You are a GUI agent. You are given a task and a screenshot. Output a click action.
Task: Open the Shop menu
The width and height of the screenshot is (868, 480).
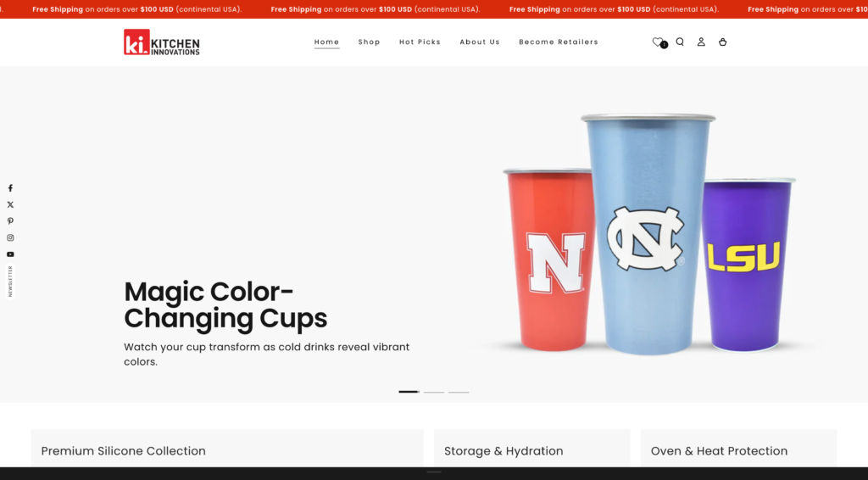click(369, 42)
